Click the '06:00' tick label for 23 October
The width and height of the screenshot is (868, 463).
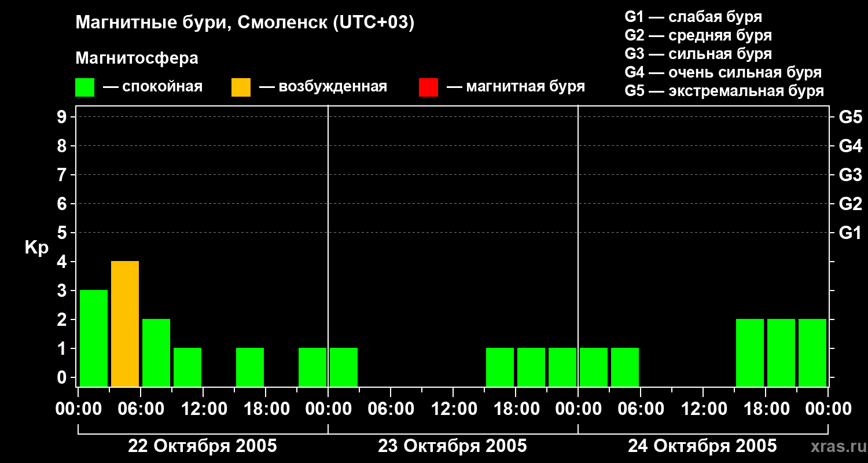(391, 409)
